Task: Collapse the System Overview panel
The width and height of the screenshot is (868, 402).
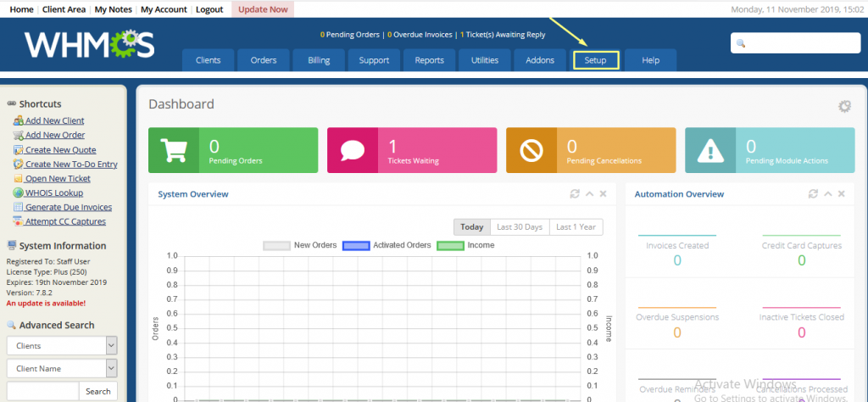Action: click(x=589, y=194)
